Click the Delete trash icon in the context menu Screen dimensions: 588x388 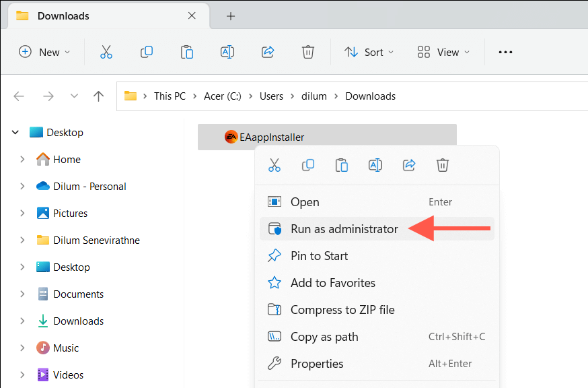pos(443,165)
